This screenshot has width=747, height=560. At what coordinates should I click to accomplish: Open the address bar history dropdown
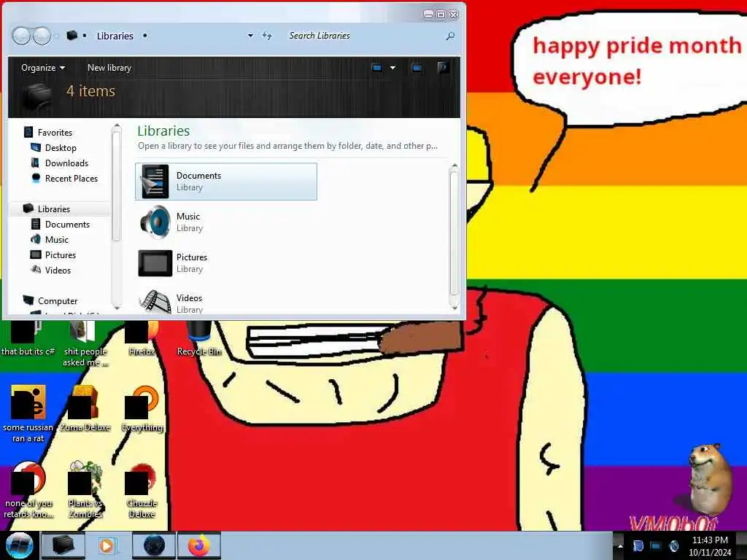250,36
